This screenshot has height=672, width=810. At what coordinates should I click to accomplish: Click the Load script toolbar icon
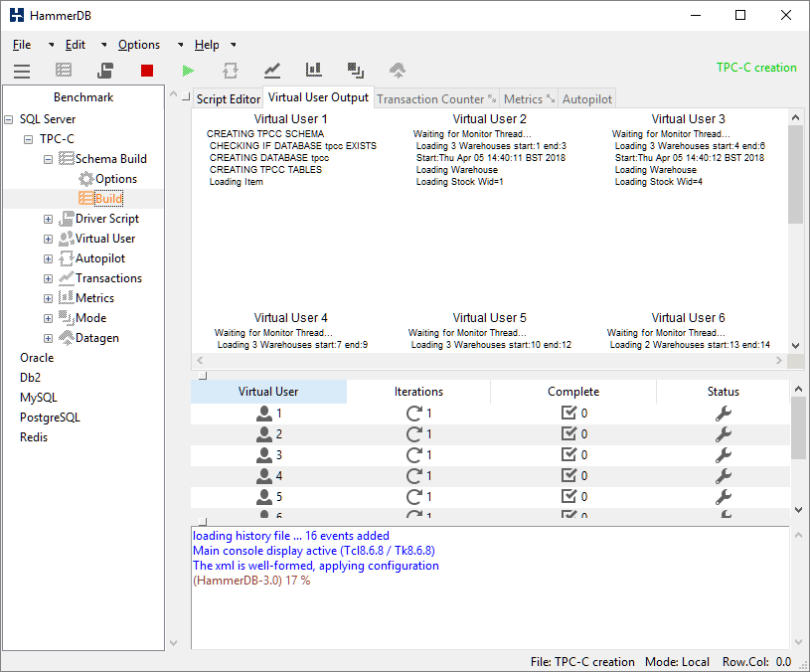(x=105, y=71)
